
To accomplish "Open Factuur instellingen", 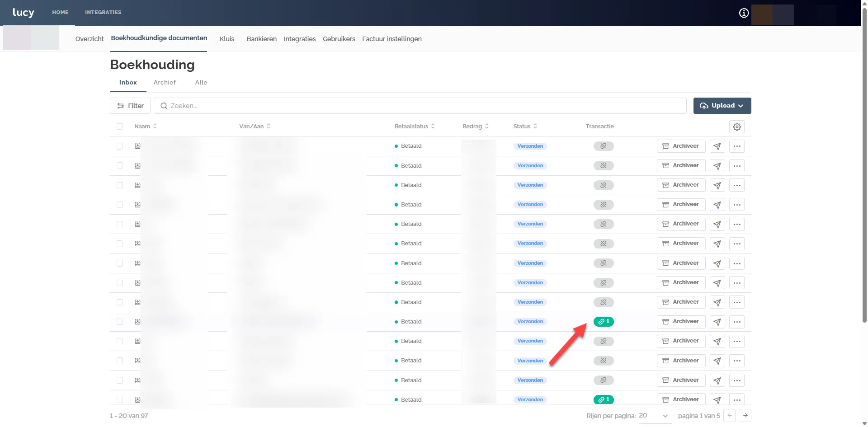I will pyautogui.click(x=392, y=39).
